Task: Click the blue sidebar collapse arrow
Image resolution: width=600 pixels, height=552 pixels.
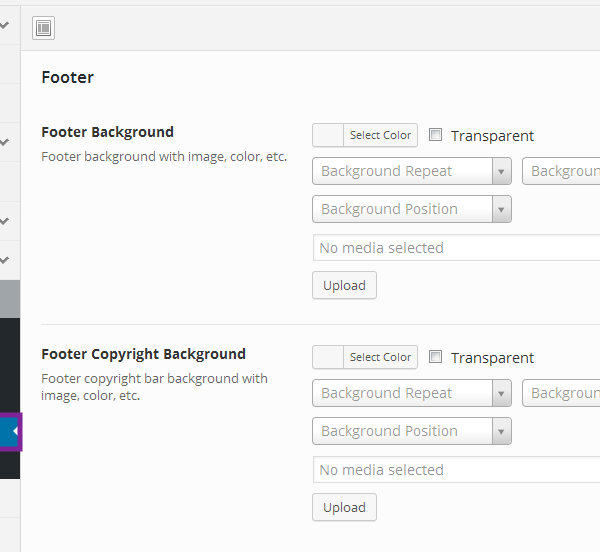Action: [11, 431]
